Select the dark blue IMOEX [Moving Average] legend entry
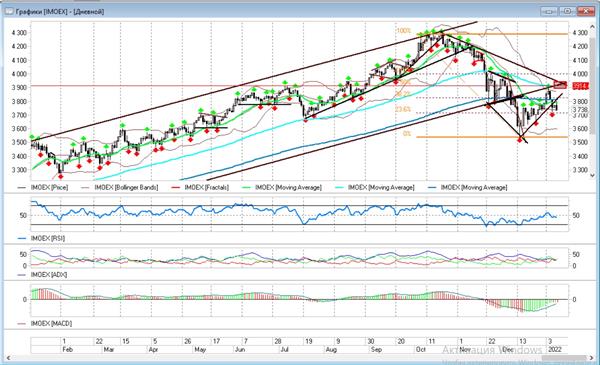The width and height of the screenshot is (600, 365). pyautogui.click(x=468, y=187)
